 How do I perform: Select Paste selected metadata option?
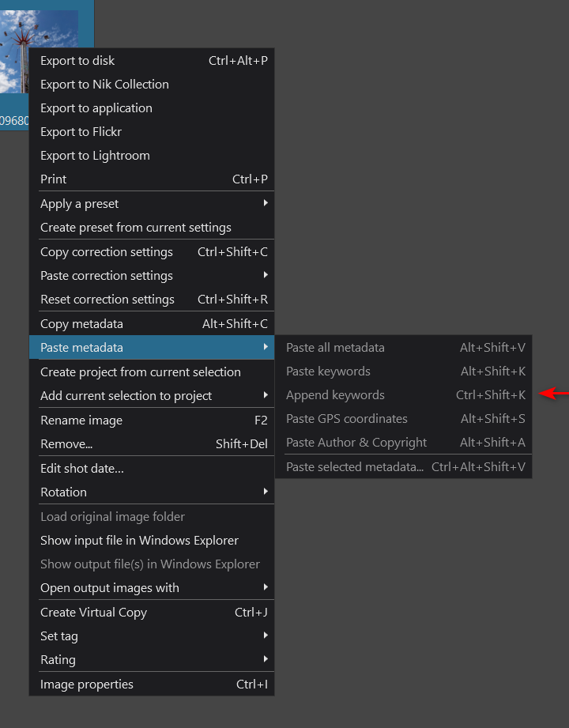click(x=404, y=466)
